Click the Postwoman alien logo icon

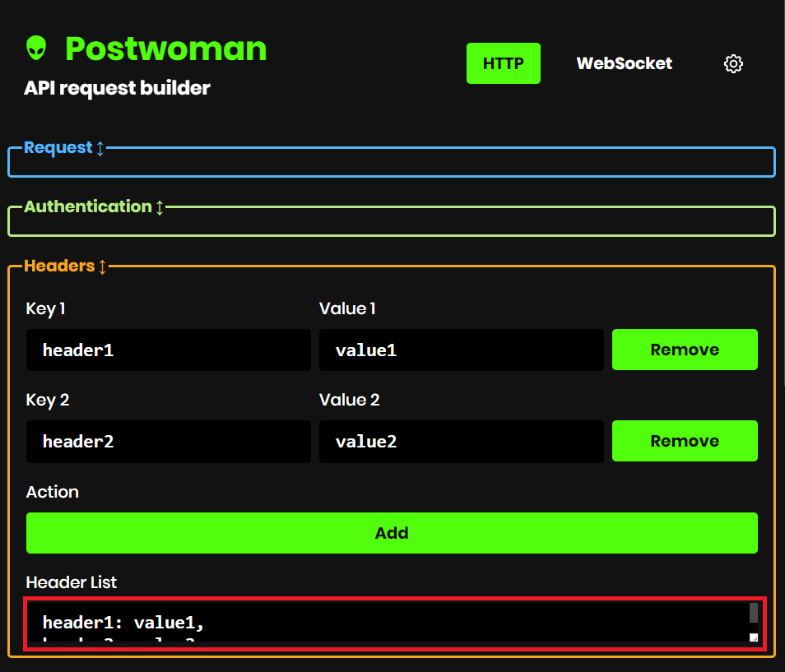[x=36, y=48]
